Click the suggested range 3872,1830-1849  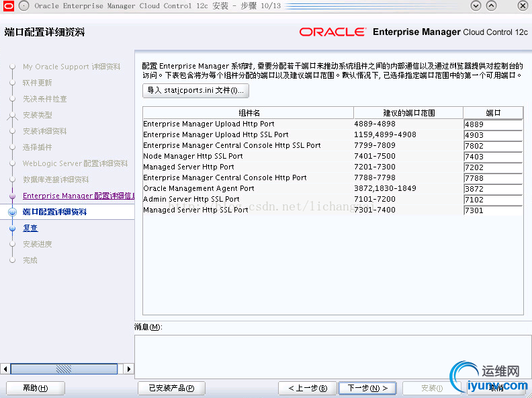[385, 188]
